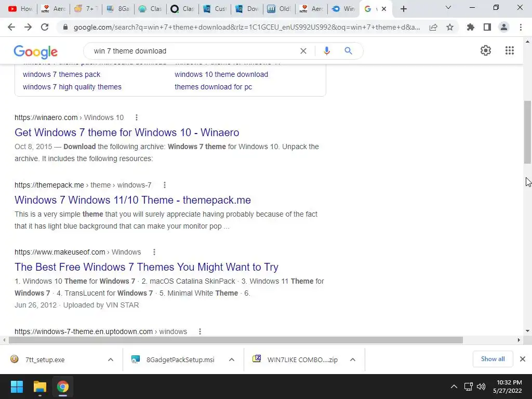Open Google quick settings gear
Viewport: 532px width, 399px height.
(x=486, y=50)
